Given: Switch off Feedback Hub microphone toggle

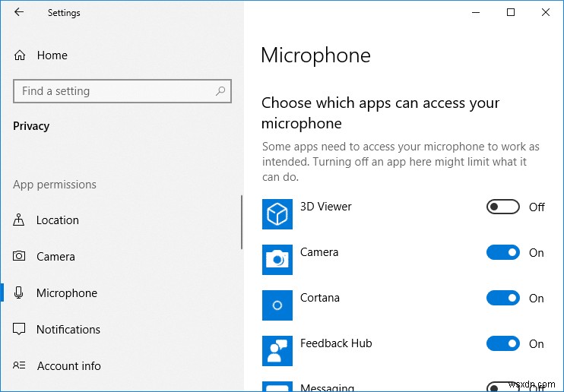Looking at the screenshot, I should pos(503,344).
